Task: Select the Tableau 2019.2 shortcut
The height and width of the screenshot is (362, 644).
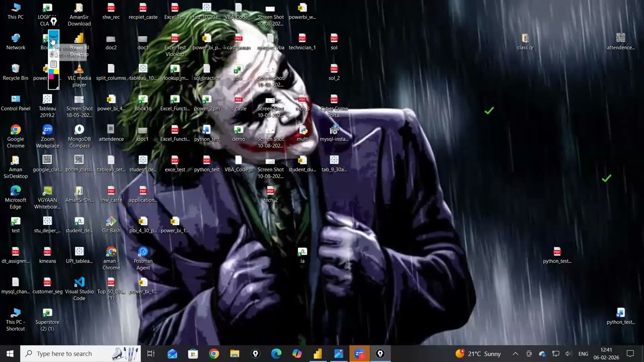Action: pos(47,106)
